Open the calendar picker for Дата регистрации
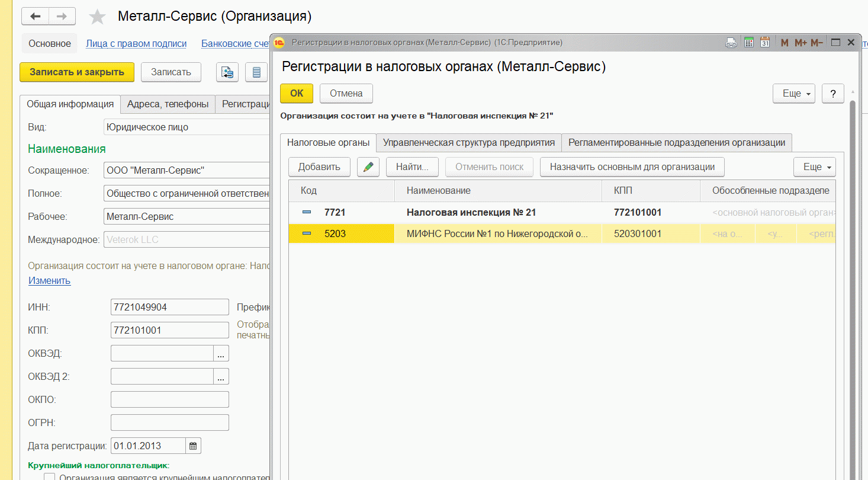The image size is (868, 480). (x=194, y=446)
